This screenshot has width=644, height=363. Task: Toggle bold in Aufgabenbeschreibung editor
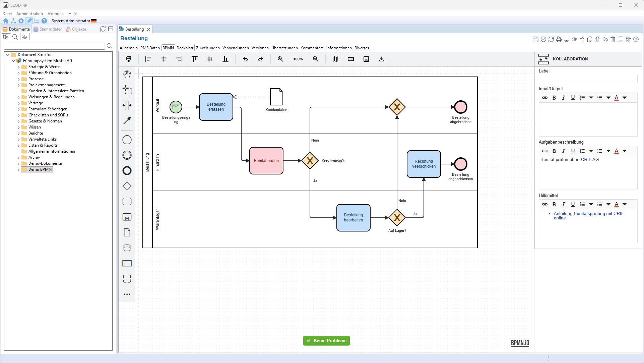[x=554, y=151]
